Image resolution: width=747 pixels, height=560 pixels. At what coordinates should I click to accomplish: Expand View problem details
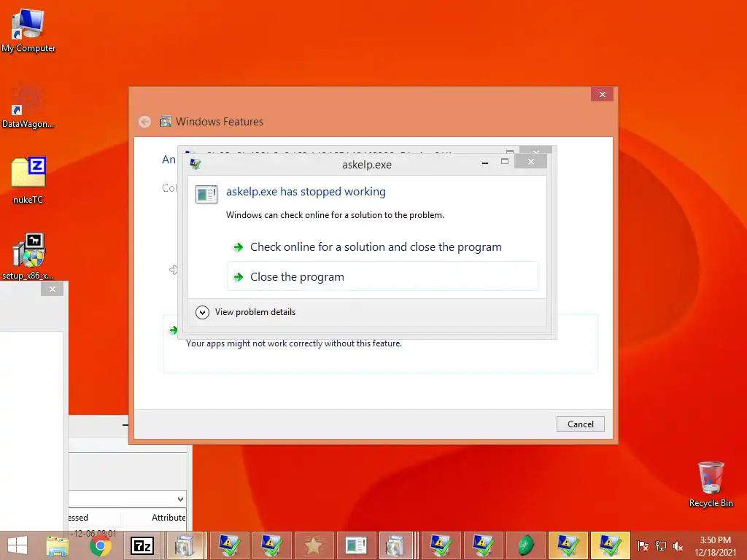245,312
